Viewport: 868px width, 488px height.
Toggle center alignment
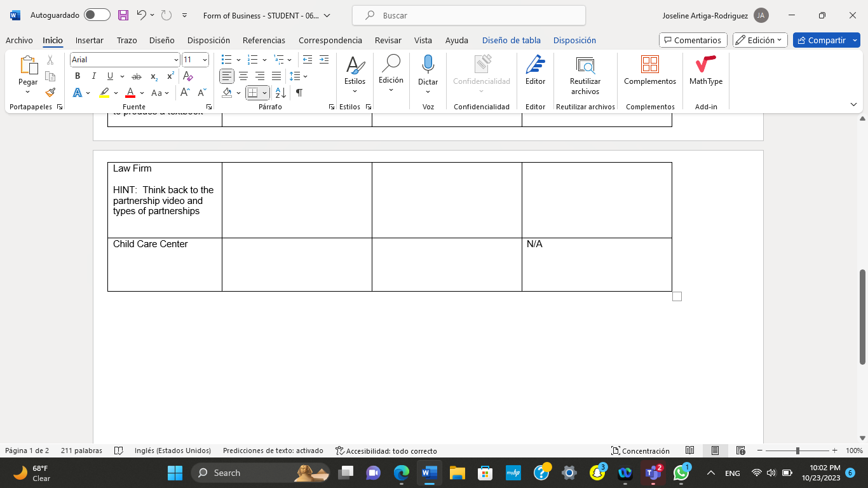[243, 76]
